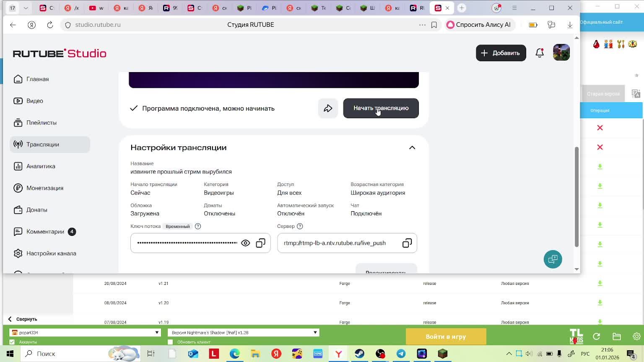Reload the page in the browser toolbar
The image size is (644, 362).
(50, 25)
